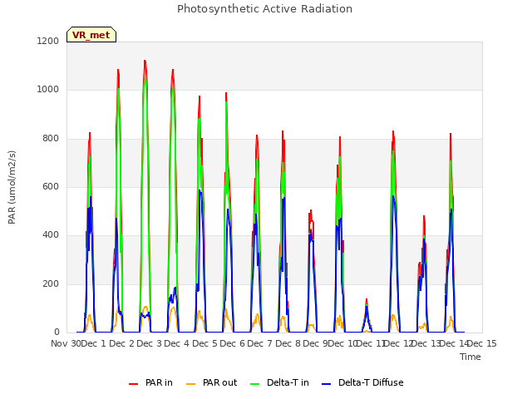The image size is (532, 399).
Task: Click the red PAR in legend swatch
Action: (x=133, y=384)
